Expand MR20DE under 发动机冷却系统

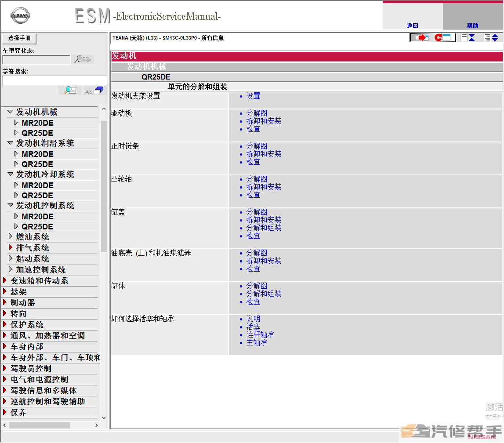16,185
